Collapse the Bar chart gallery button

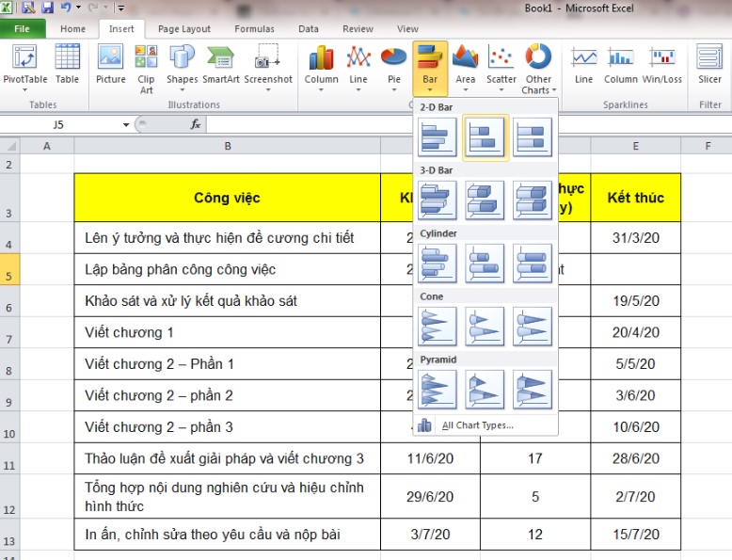tap(430, 68)
